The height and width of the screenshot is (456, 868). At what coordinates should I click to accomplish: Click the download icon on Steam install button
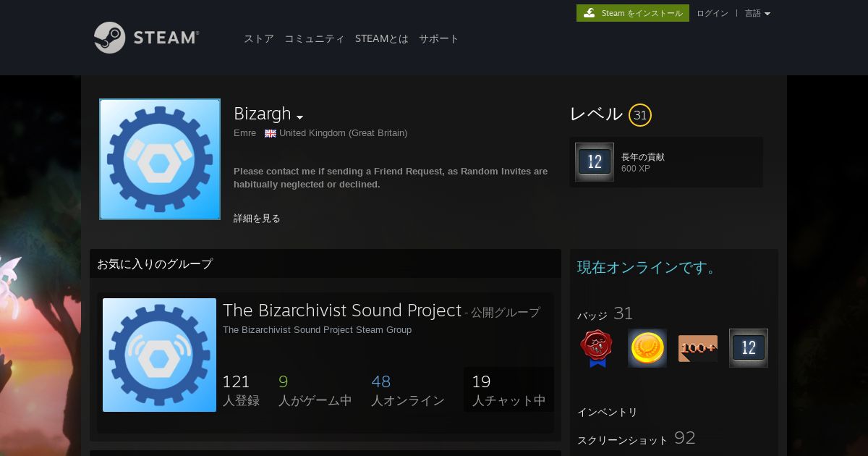590,13
